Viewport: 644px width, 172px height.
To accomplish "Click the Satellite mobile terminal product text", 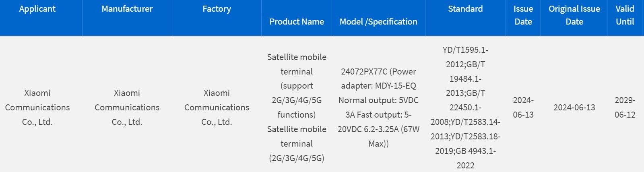I will click(297, 107).
